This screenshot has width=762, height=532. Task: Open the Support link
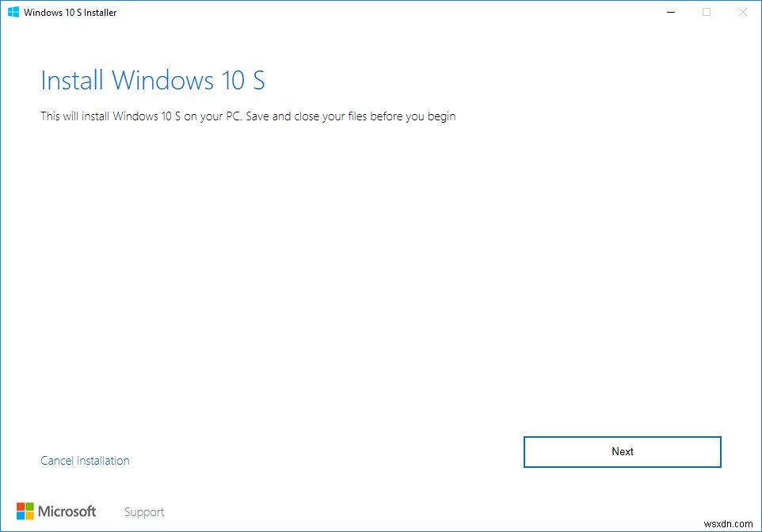click(144, 512)
